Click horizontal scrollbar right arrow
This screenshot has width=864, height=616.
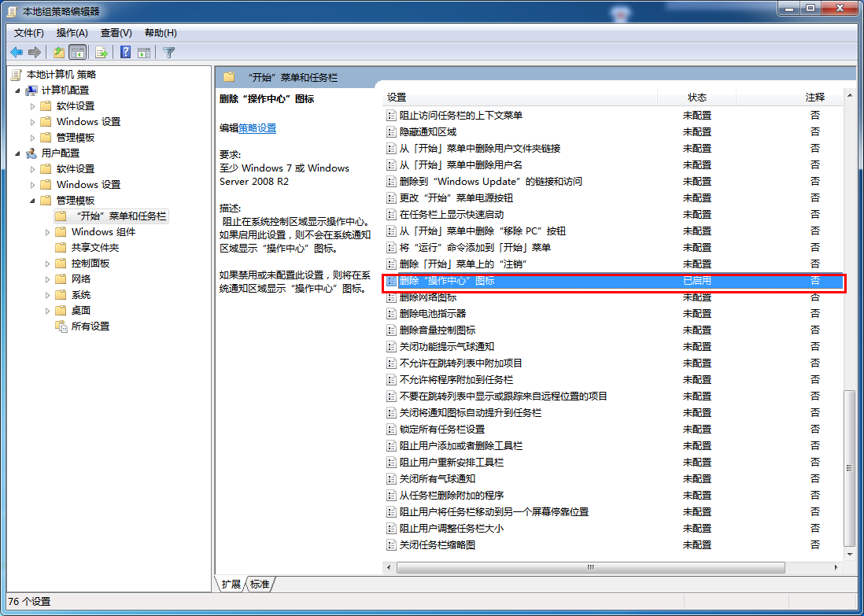(836, 567)
